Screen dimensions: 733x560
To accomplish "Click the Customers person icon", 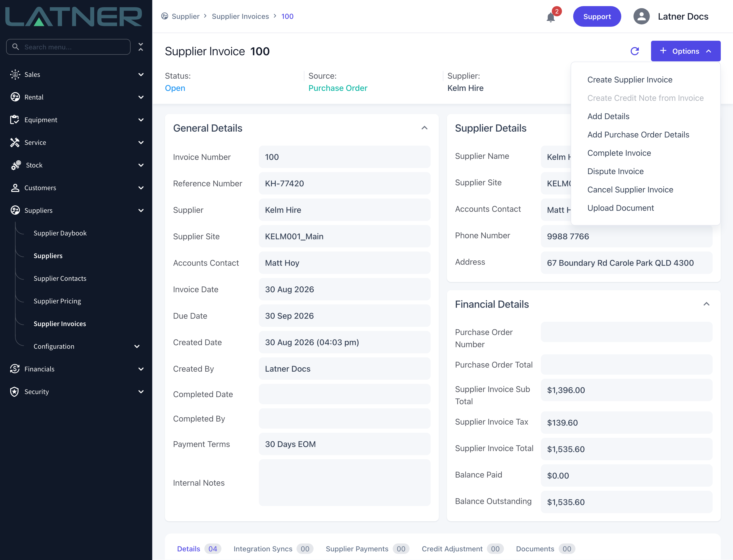I will click(15, 188).
